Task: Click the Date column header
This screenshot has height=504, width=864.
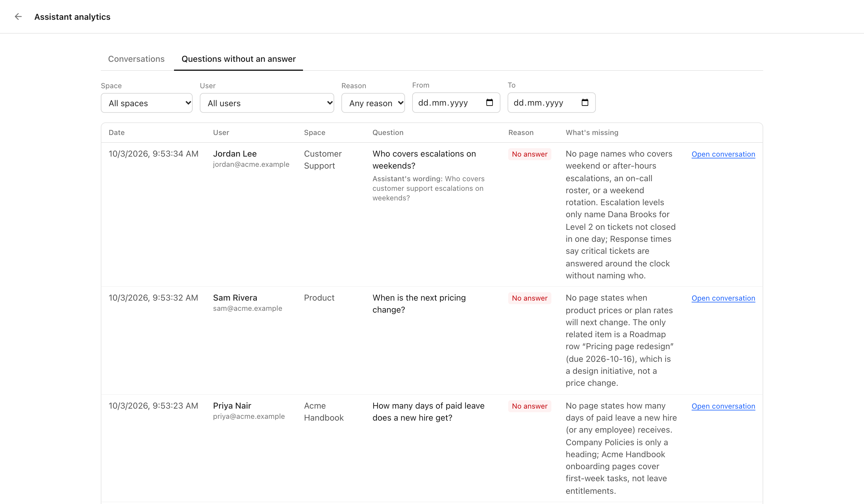Action: click(x=117, y=133)
